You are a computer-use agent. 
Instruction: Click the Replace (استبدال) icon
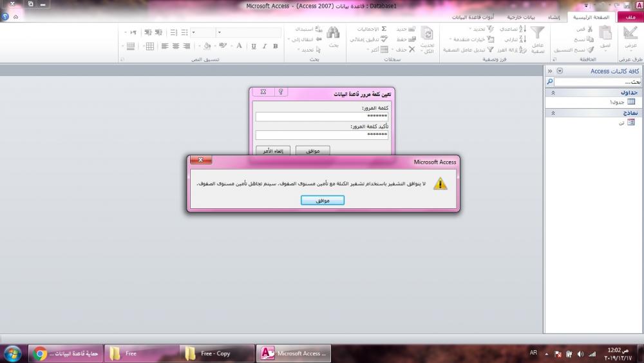(x=318, y=29)
